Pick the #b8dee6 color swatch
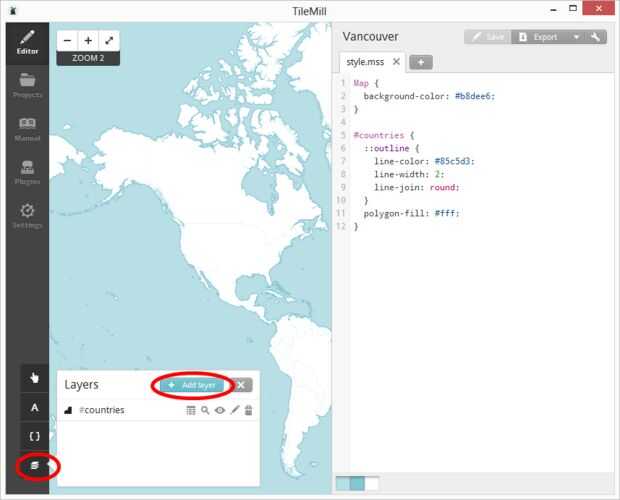Viewport: 620px width, 500px height. (x=343, y=484)
